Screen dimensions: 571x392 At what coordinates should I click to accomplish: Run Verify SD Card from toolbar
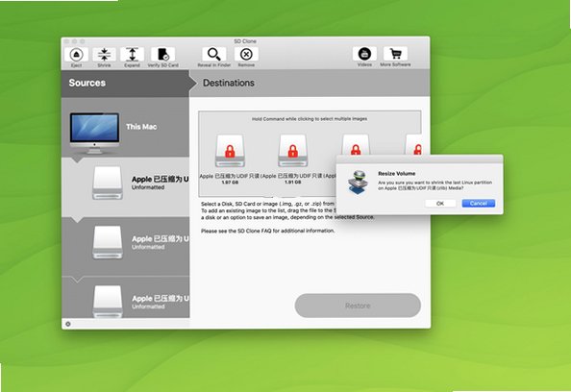coord(162,55)
